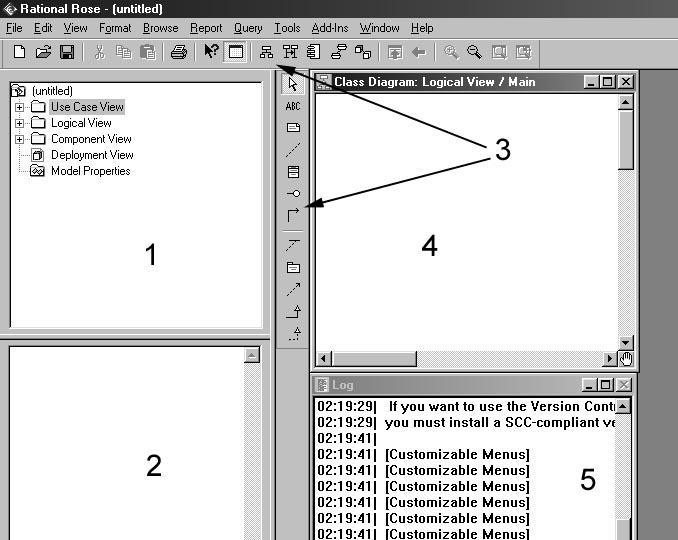Screen dimensions: 678x540
Task: Click the Zoom In magnifier icon
Action: tap(452, 52)
